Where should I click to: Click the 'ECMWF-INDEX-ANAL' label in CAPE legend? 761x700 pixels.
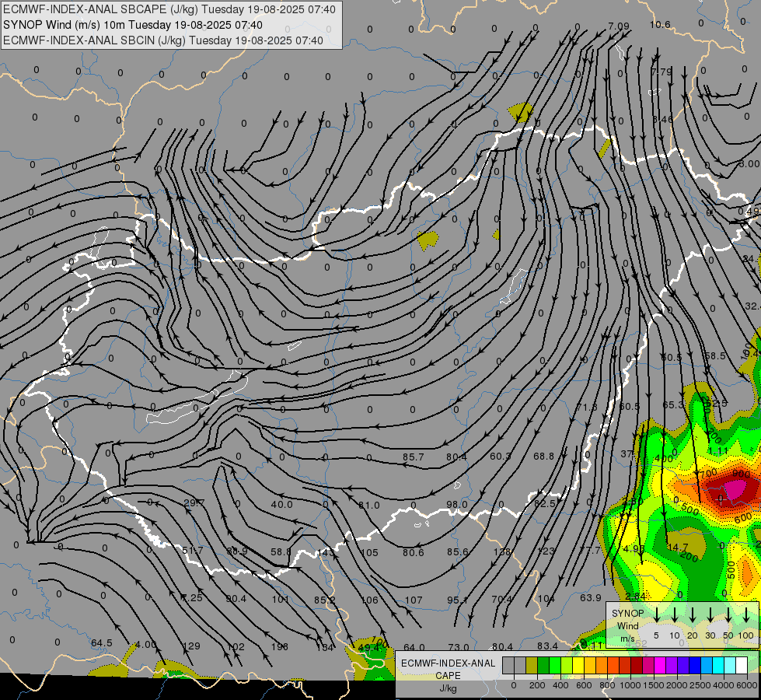point(448,663)
